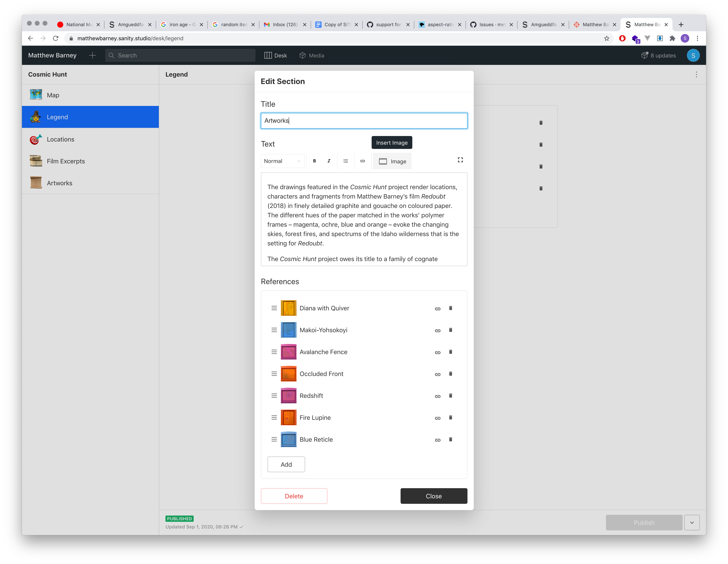This screenshot has width=728, height=564.
Task: Expand text editor to fullscreen
Action: 460,160
